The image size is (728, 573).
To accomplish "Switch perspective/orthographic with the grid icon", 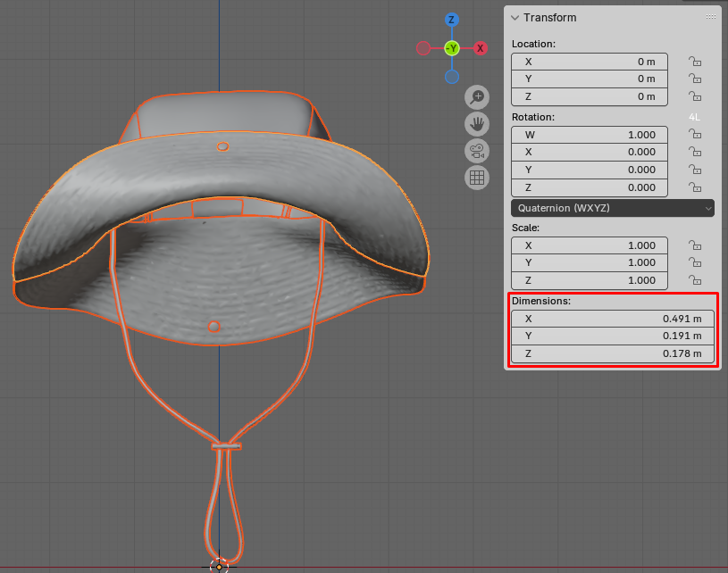I will (477, 177).
